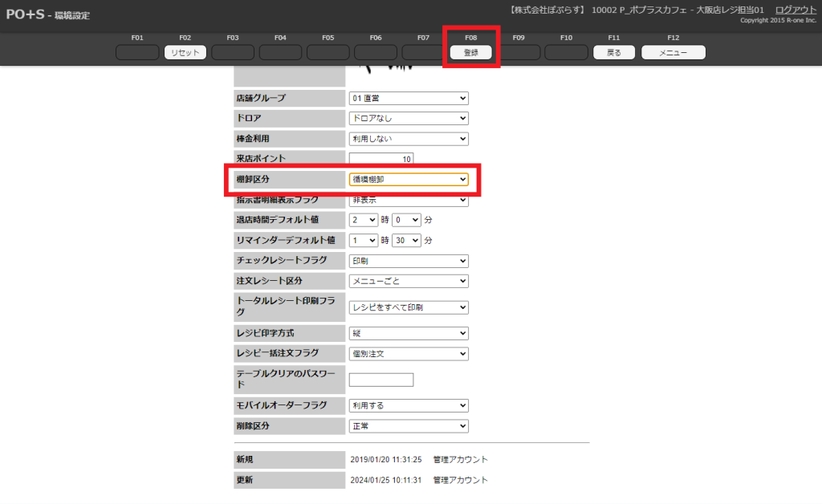Click the 戻る (F11) back button
822x504 pixels.
coord(613,52)
